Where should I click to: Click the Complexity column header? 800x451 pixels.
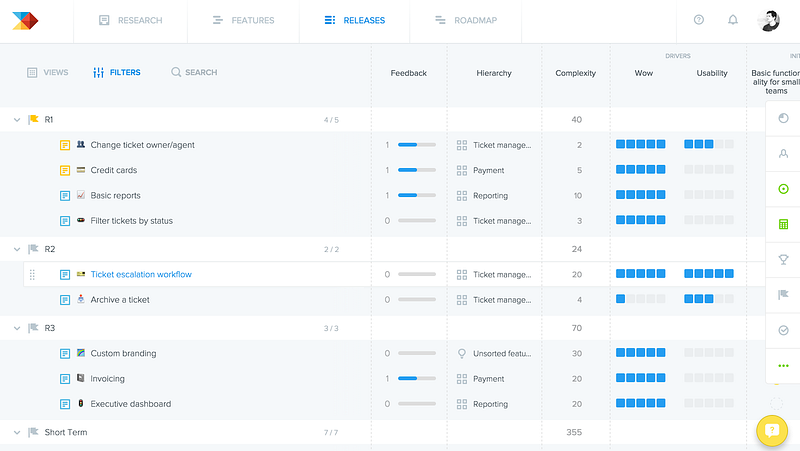[x=576, y=73]
